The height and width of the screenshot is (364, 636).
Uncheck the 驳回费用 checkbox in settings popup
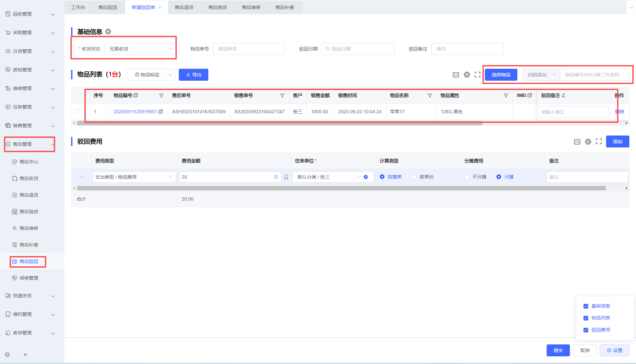click(x=586, y=330)
